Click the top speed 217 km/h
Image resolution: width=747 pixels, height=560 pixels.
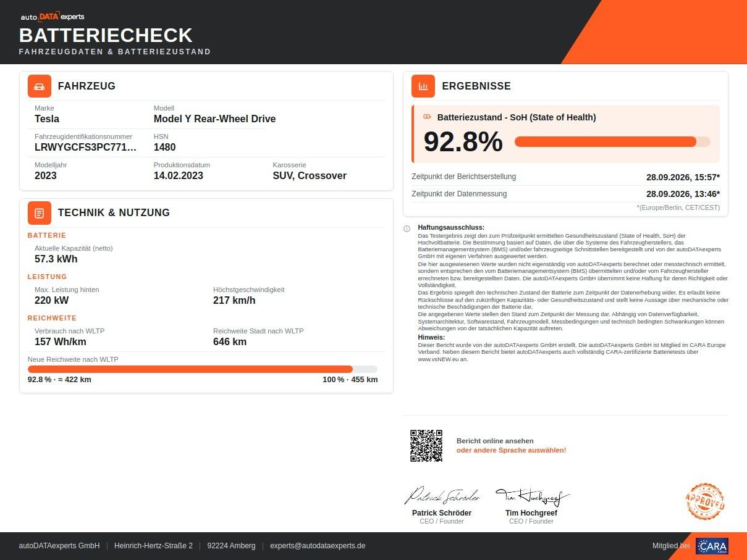click(x=234, y=300)
